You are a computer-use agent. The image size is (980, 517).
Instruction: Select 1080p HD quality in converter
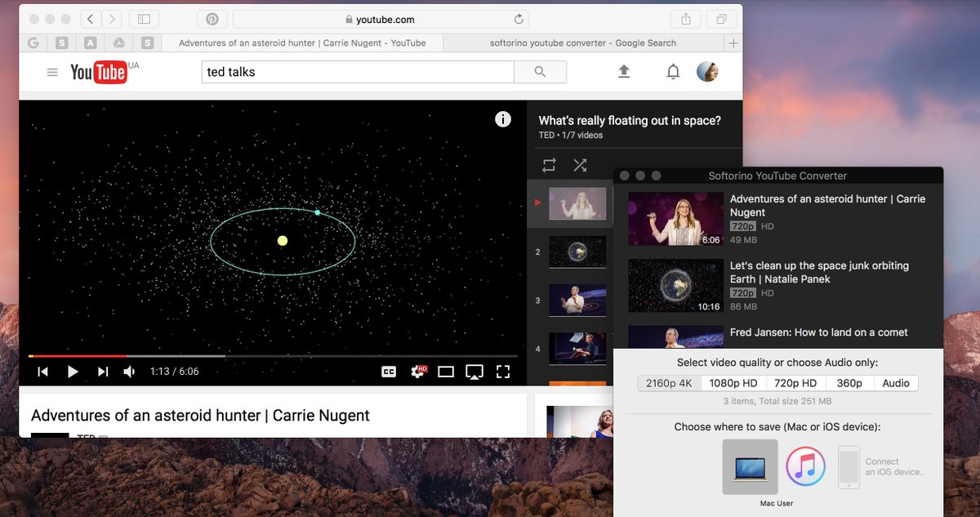tap(733, 383)
